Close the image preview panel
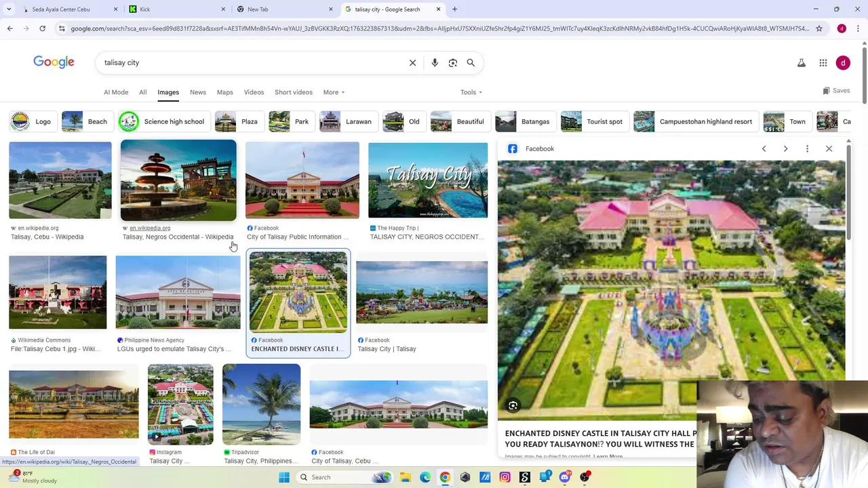This screenshot has width=868, height=488. [829, 148]
